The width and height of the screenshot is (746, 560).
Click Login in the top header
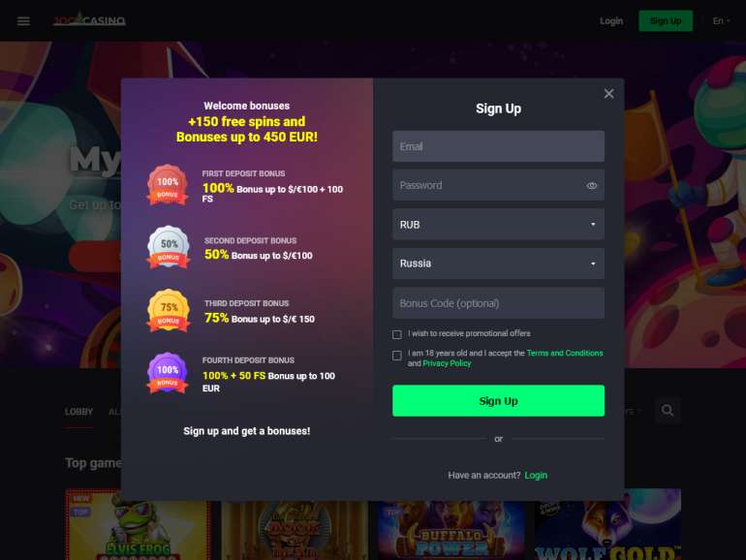pyautogui.click(x=611, y=21)
